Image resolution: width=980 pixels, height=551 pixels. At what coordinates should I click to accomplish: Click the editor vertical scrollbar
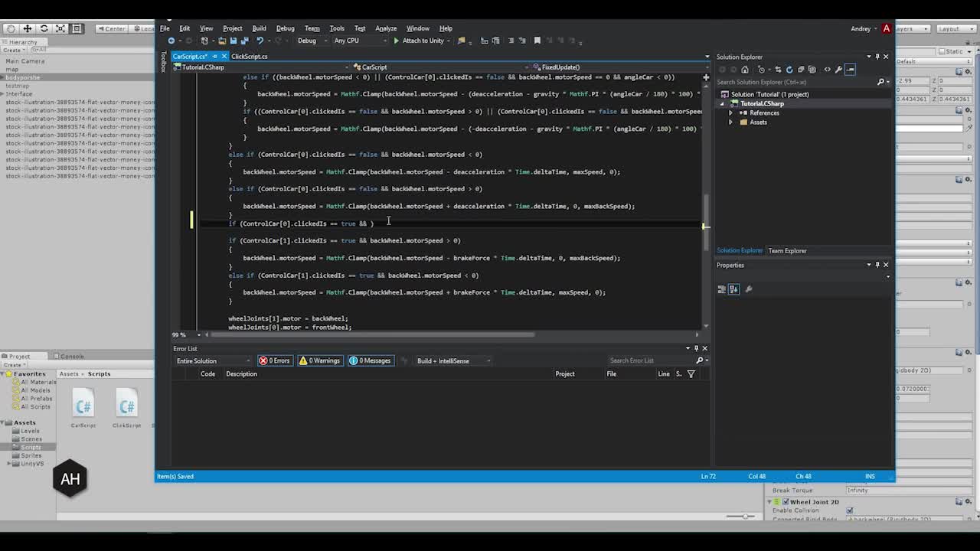pyautogui.click(x=705, y=203)
